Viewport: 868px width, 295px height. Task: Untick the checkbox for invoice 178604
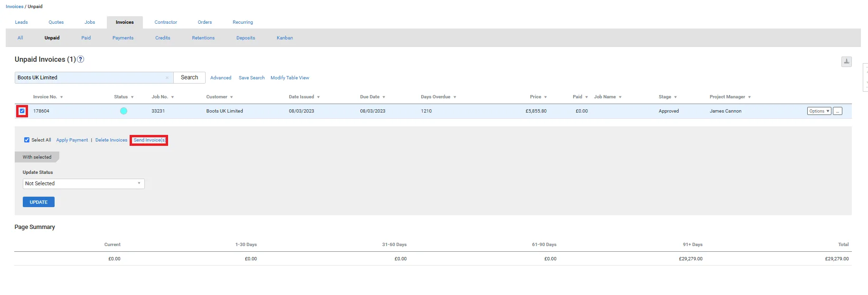click(22, 111)
